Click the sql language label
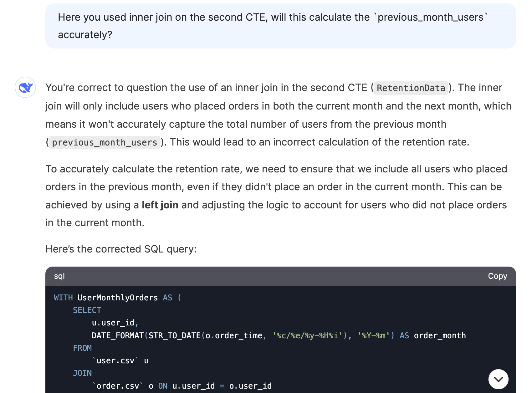The height and width of the screenshot is (393, 532). pos(59,276)
